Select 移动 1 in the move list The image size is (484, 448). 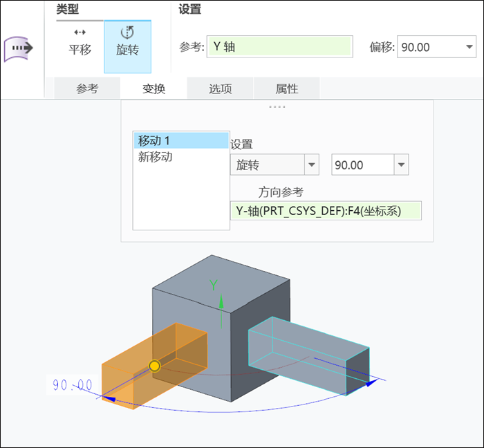pyautogui.click(x=181, y=141)
